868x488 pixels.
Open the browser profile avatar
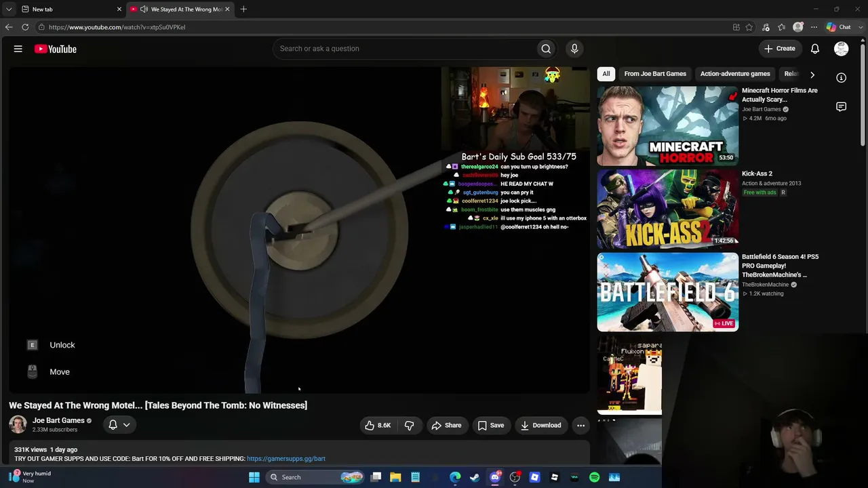[x=798, y=27]
